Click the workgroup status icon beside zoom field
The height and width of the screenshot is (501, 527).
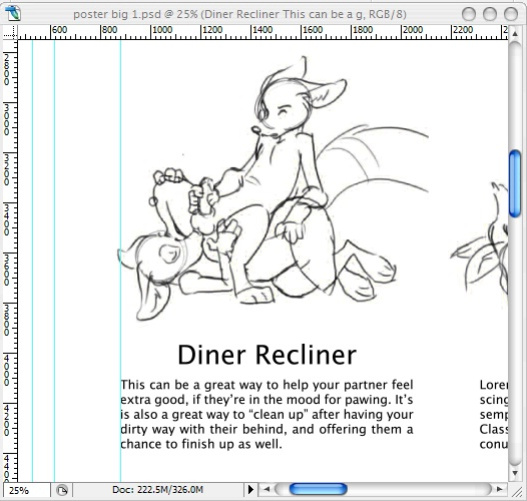(62, 490)
